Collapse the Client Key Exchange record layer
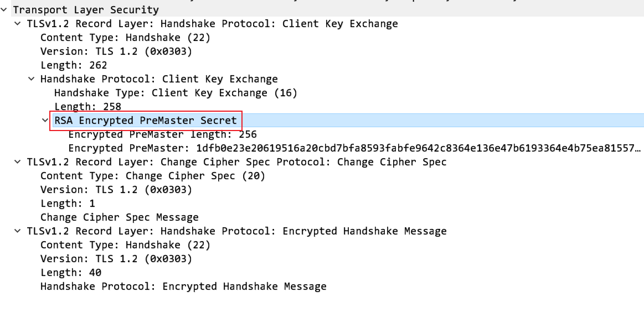Viewport: 644px width, 318px height. click(18, 24)
